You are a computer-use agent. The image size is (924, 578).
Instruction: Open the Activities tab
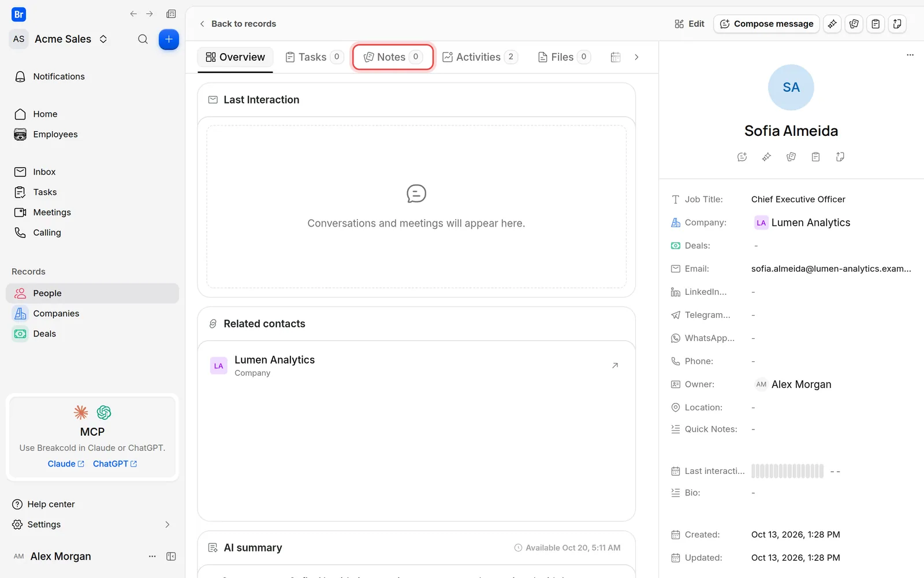(x=479, y=57)
